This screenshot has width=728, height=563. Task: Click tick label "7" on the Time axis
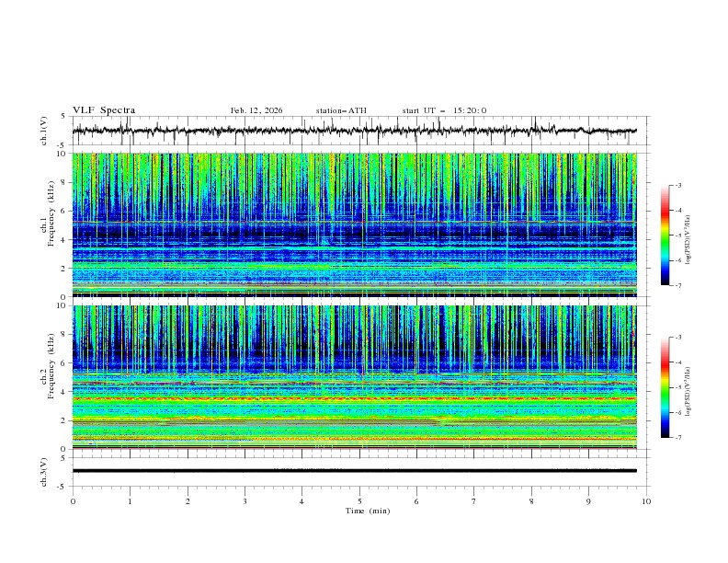click(474, 501)
